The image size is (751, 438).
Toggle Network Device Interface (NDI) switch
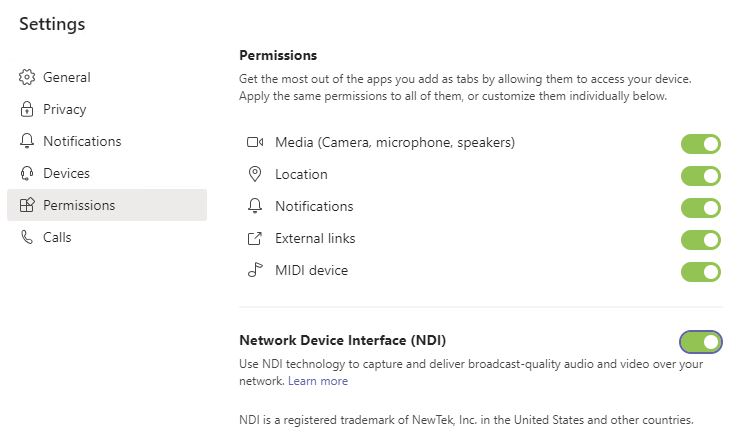pos(701,342)
